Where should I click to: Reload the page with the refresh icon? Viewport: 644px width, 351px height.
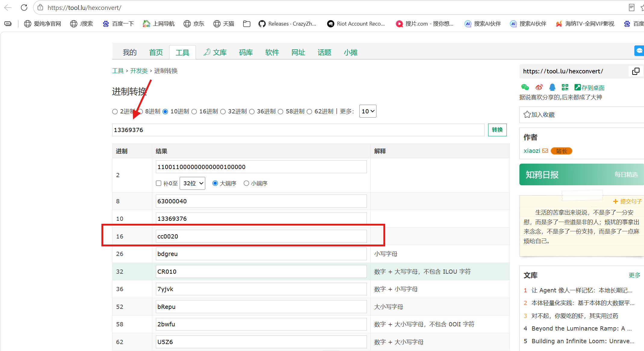point(24,8)
